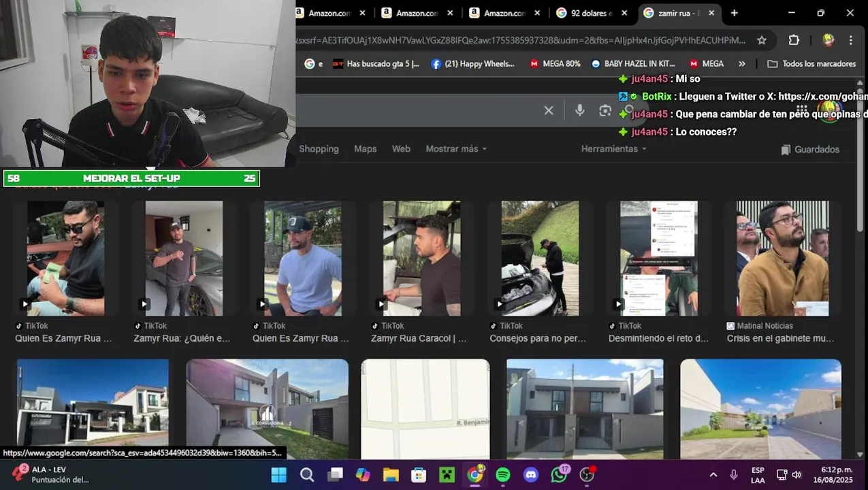Start voice search with the microphone icon
The image size is (868, 490).
[579, 110]
